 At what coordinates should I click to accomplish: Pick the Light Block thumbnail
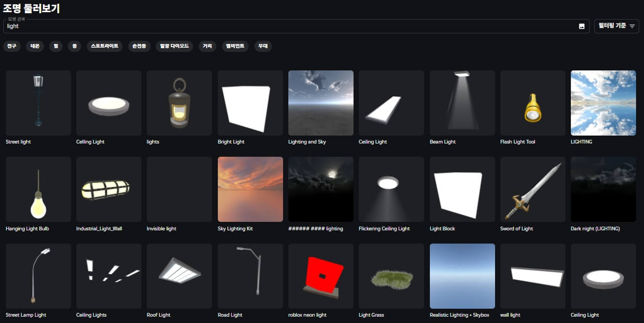462,189
